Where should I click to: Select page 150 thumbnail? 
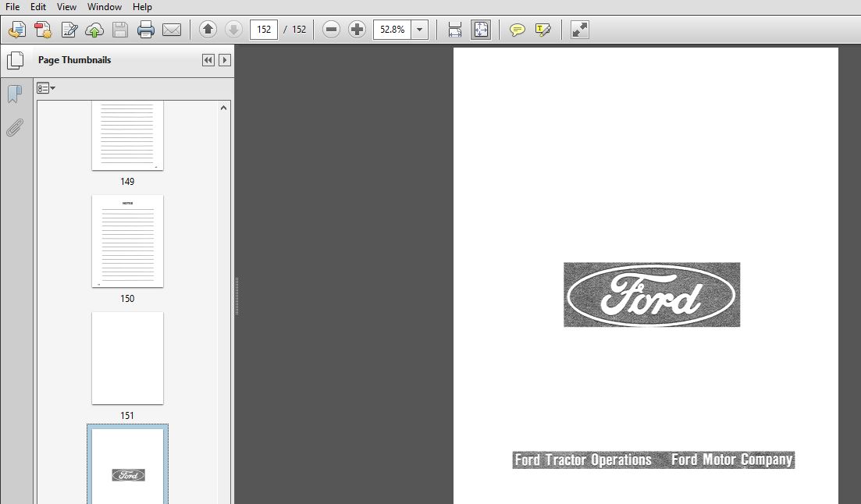click(127, 241)
